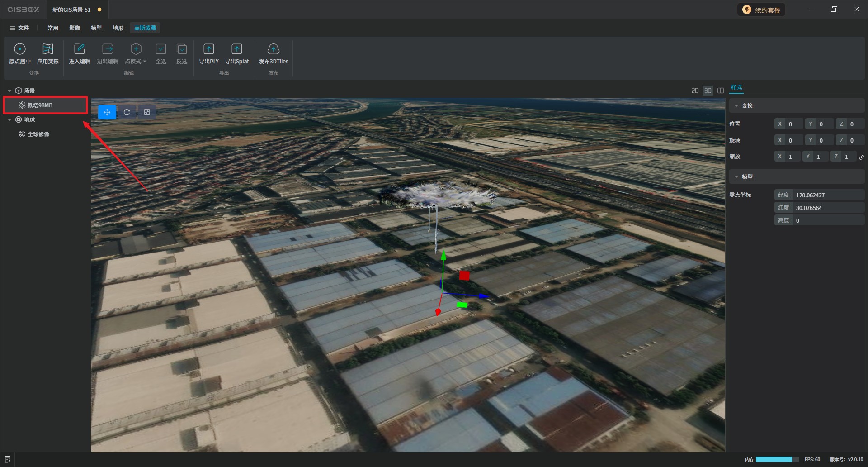Click the 导出Splat export icon
Viewport: 868px width, 467px height.
237,49
